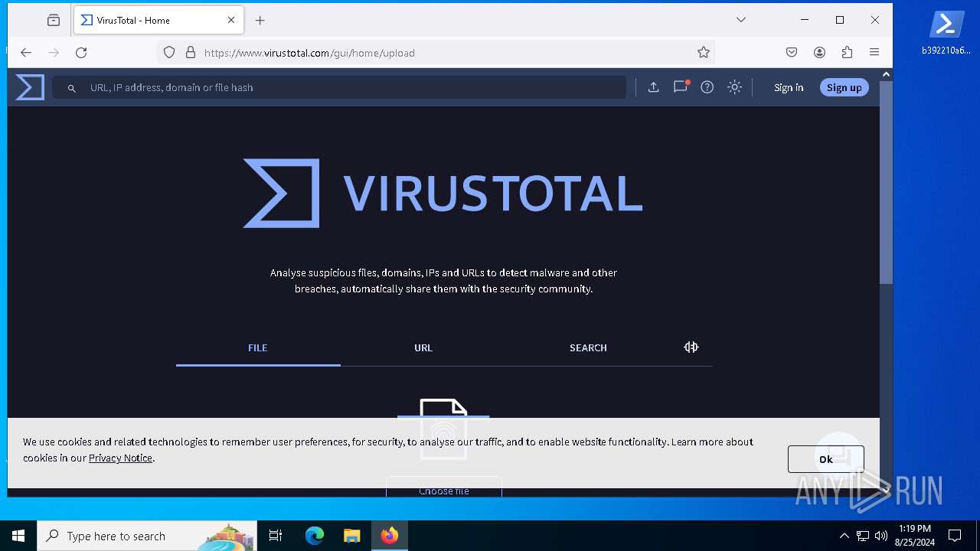Viewport: 980px width, 551px height.
Task: Toggle light/dark theme sun icon
Action: [x=734, y=87]
